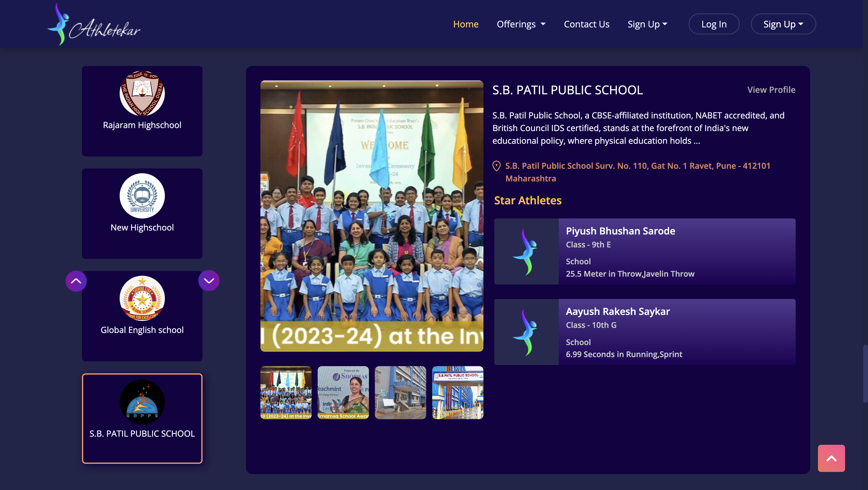
Task: Click '6.99 Seconds in Running,Sprint' text
Action: pos(624,354)
